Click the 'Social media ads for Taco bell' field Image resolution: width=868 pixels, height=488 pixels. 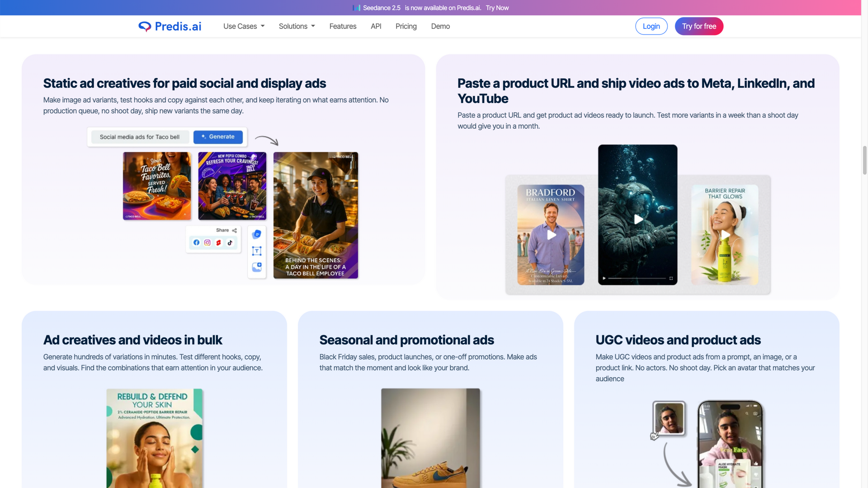[x=140, y=137]
